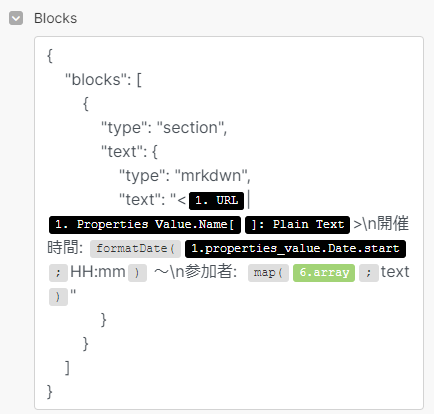Click the semicolon pill after 6.array
Screen dimensions: 434x414
point(369,273)
